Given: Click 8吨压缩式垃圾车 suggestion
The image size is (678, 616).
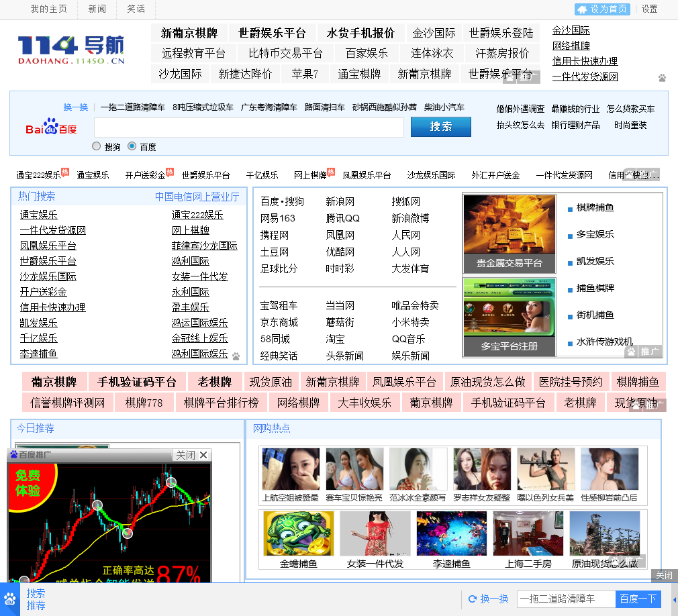Looking at the screenshot, I should [203, 107].
